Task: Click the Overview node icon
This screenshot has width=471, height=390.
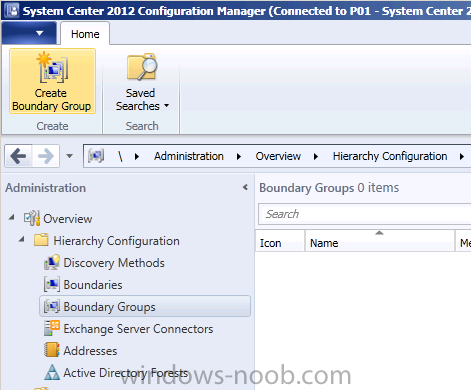Action: coord(32,218)
